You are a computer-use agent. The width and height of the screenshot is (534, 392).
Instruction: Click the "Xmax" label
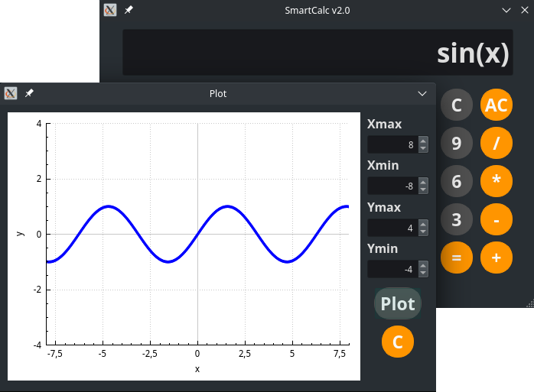(x=384, y=124)
